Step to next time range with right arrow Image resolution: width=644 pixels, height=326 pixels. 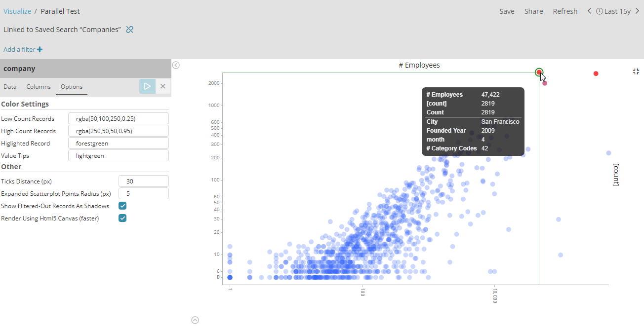point(637,10)
